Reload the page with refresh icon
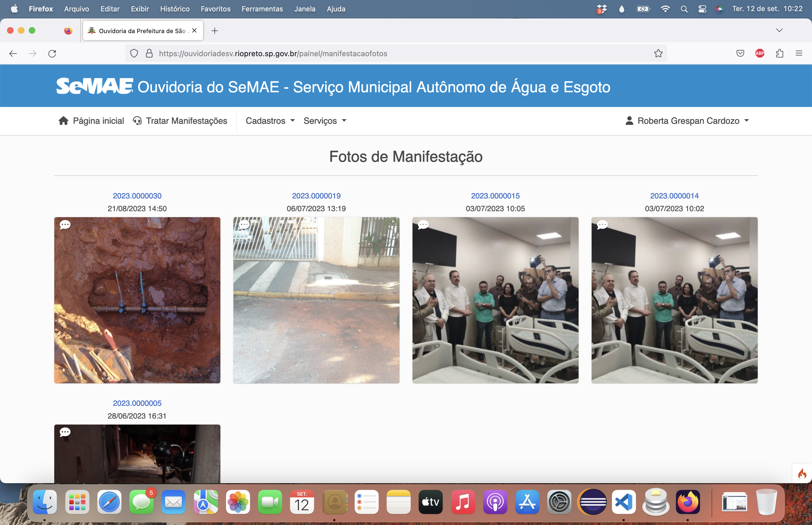 pyautogui.click(x=52, y=53)
